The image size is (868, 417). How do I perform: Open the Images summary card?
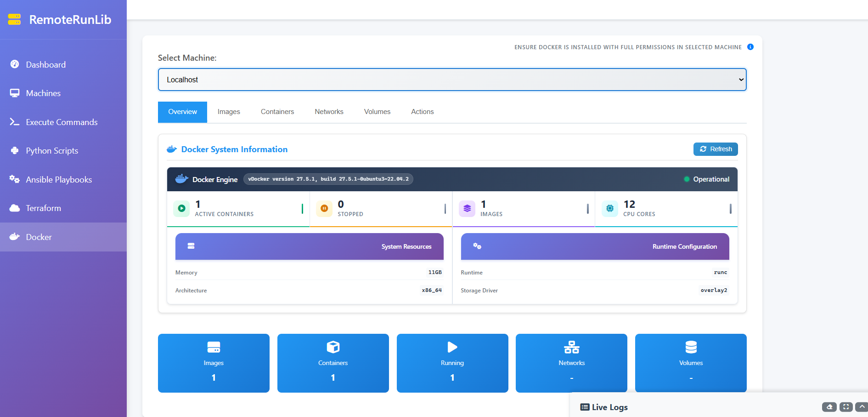tap(214, 363)
